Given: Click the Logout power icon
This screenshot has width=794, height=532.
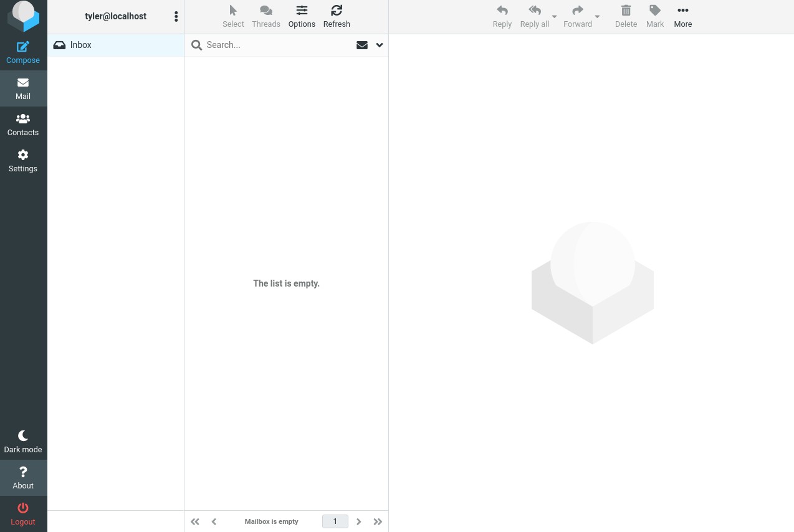Looking at the screenshot, I should click(x=23, y=508).
